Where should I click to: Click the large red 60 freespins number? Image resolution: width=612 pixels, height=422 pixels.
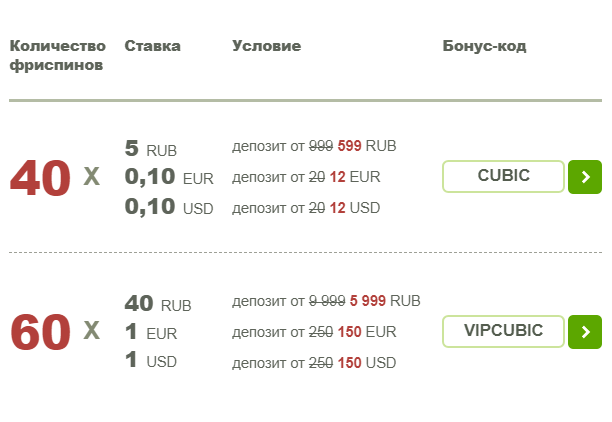click(40, 332)
